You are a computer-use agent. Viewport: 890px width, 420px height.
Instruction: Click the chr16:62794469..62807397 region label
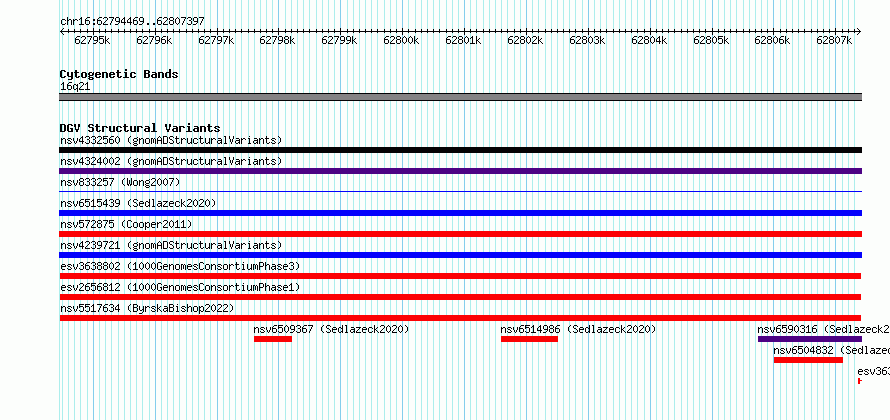132,22
